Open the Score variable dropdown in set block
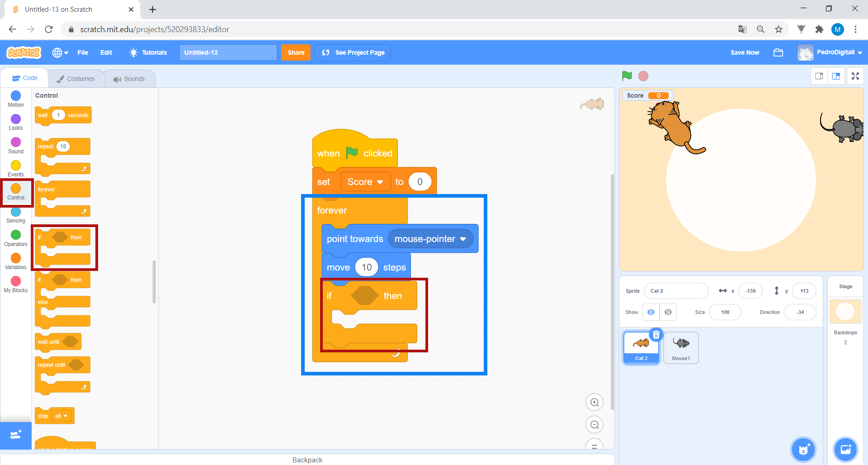Image resolution: width=868 pixels, height=465 pixels. pyautogui.click(x=365, y=182)
